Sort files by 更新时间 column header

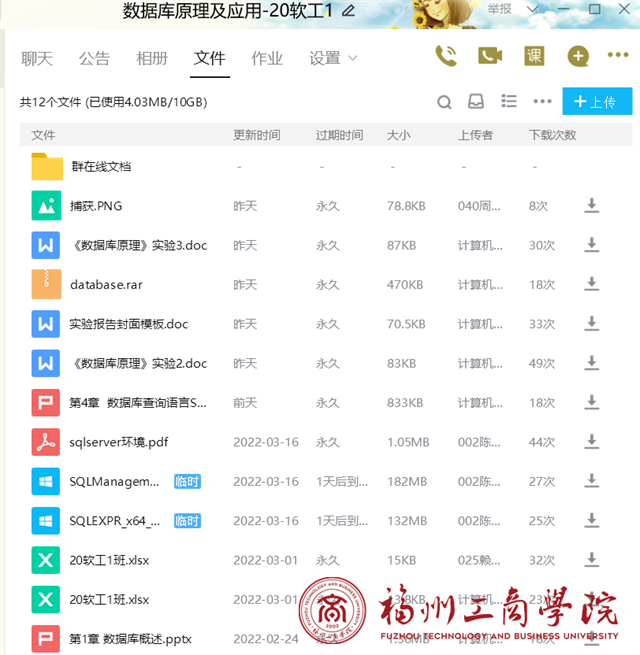257,135
